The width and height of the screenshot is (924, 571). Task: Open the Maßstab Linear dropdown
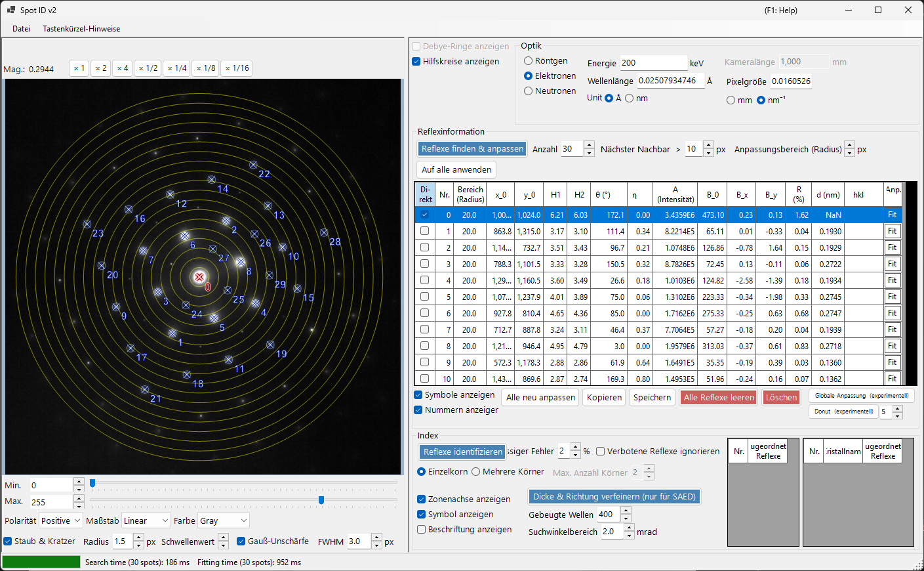pos(146,520)
